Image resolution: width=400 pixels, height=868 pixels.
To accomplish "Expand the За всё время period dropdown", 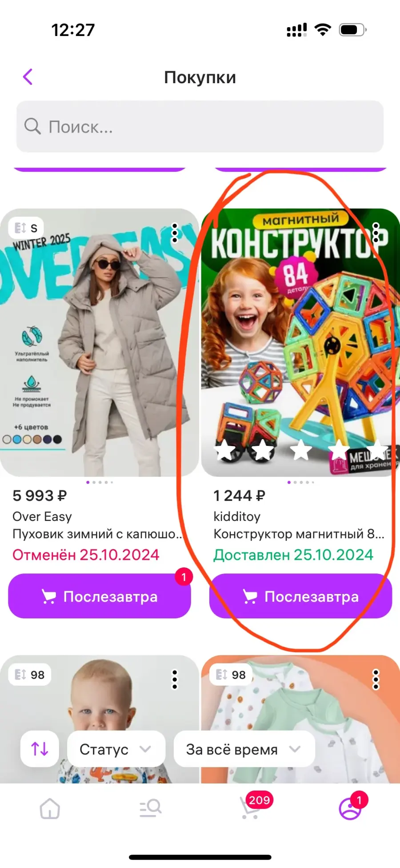I will 244,749.
